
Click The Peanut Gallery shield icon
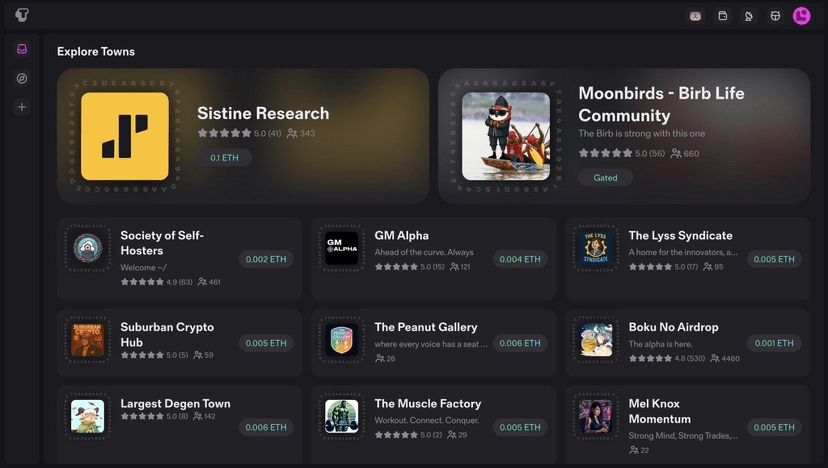coord(342,340)
